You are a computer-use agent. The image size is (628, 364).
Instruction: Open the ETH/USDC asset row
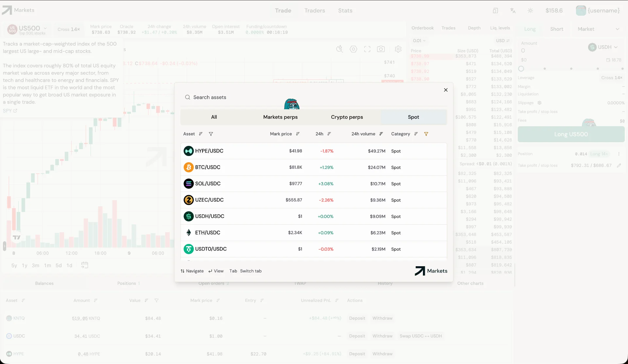pyautogui.click(x=313, y=233)
